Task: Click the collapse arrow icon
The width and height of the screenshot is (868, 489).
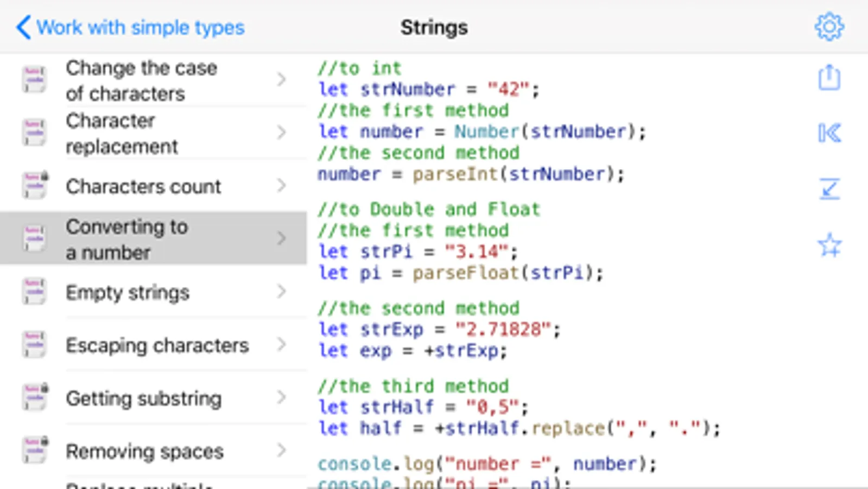Action: pyautogui.click(x=829, y=189)
